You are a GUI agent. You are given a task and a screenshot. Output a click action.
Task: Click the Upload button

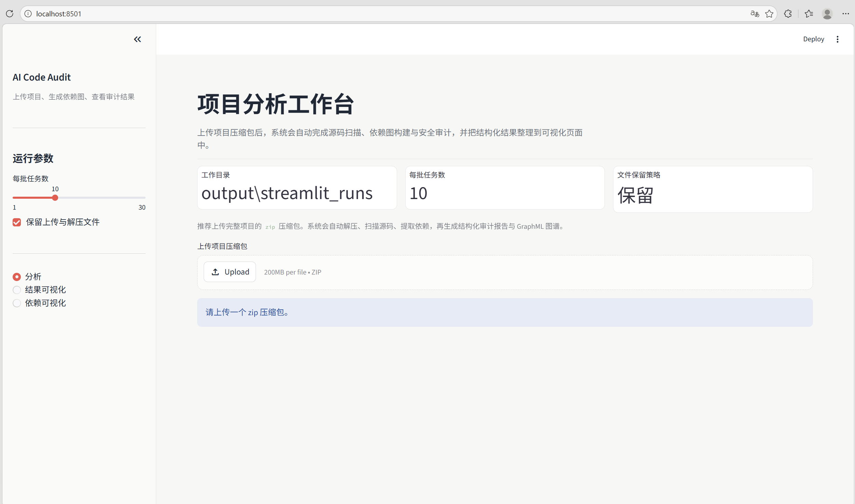tap(230, 272)
